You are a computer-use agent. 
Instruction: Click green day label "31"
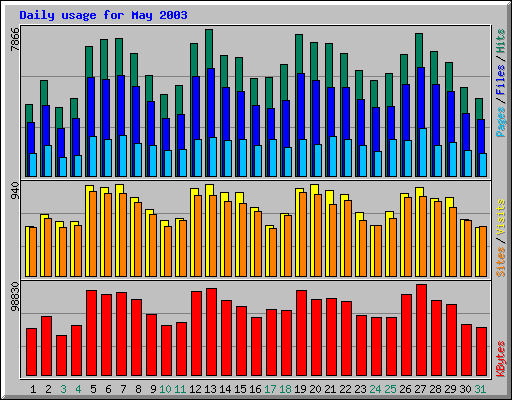(480, 389)
